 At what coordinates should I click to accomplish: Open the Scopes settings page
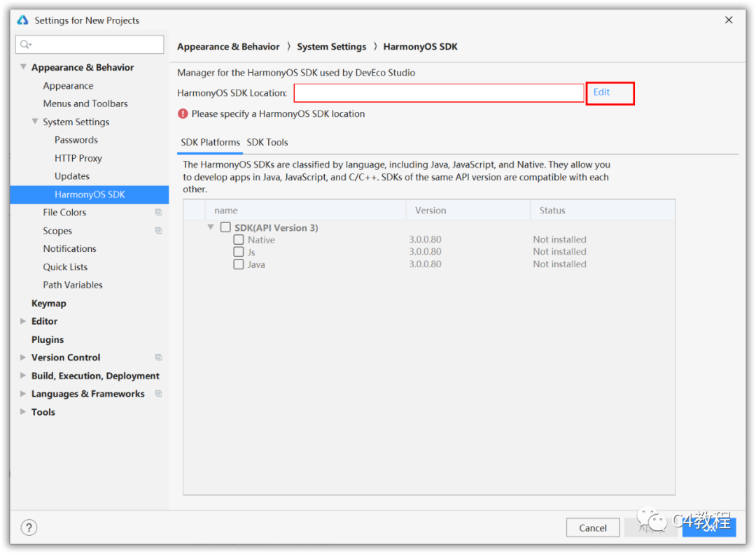click(x=57, y=231)
